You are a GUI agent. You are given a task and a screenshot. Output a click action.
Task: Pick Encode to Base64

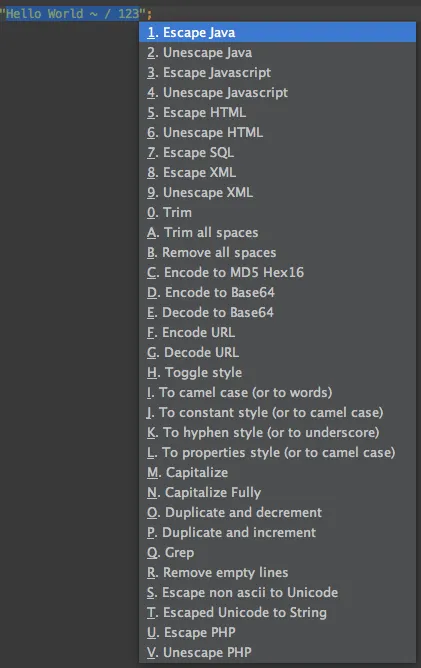pyautogui.click(x=277, y=292)
